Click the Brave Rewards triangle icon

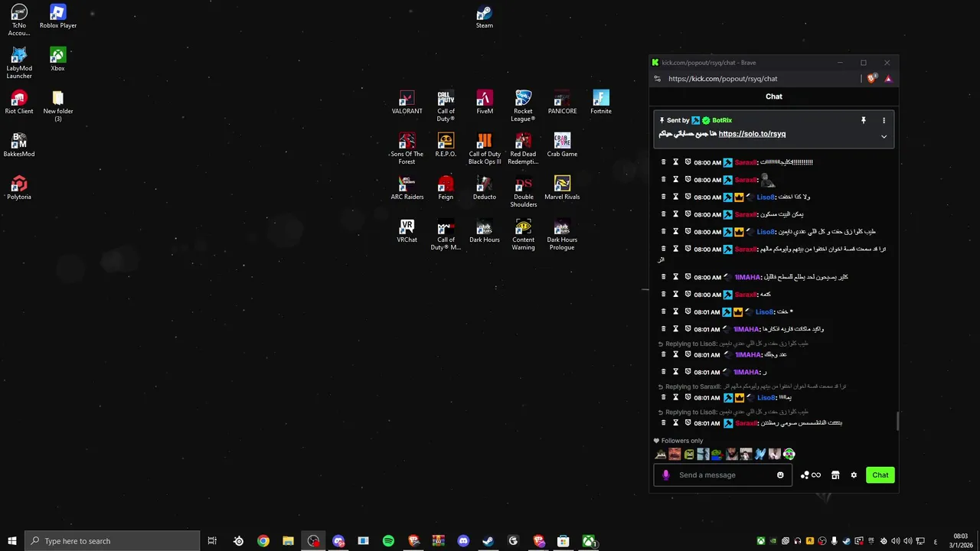pyautogui.click(x=888, y=78)
